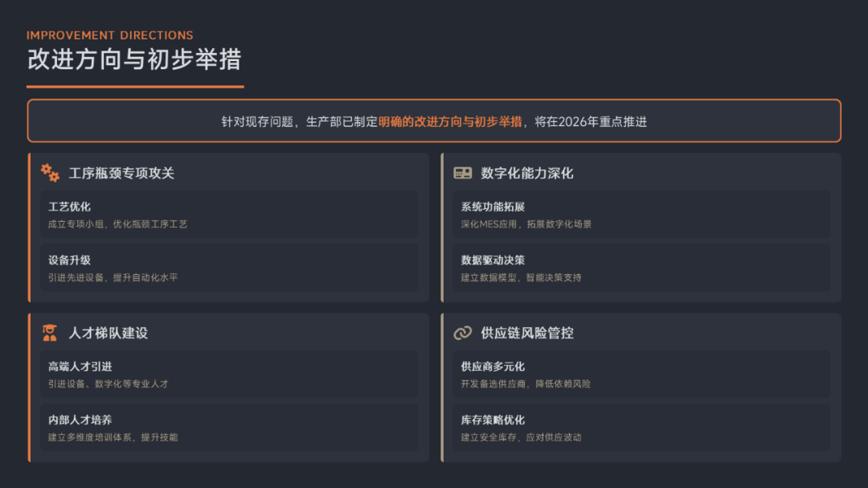Choose the 供应商多元化 card
868x488 pixels.
click(x=641, y=375)
